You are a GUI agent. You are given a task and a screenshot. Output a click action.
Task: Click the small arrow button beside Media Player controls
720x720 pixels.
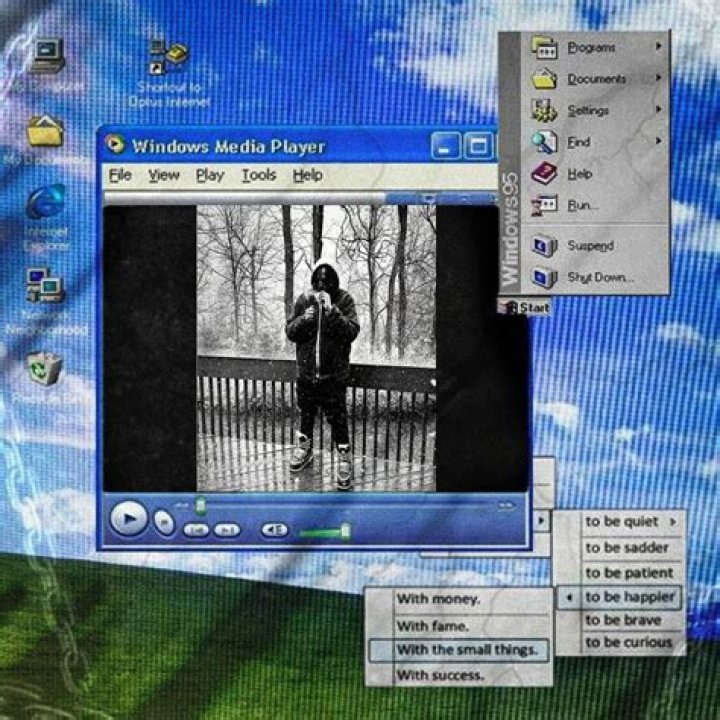click(x=541, y=521)
